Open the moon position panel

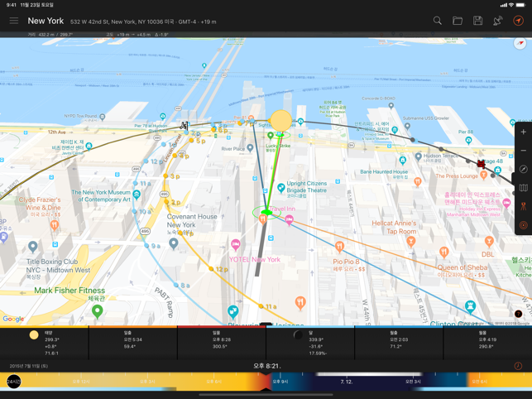tap(310, 344)
